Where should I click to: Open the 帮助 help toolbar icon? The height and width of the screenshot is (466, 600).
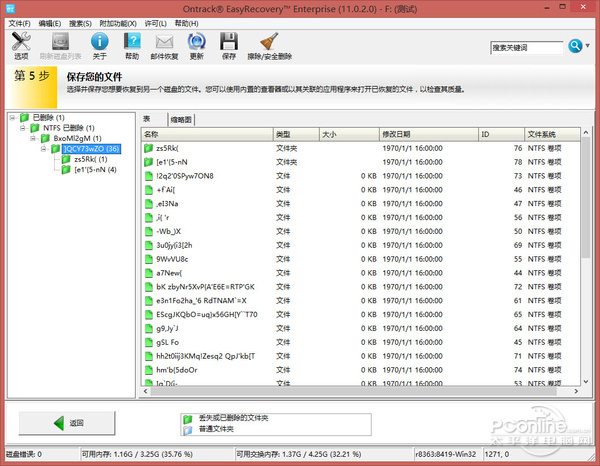tap(132, 46)
